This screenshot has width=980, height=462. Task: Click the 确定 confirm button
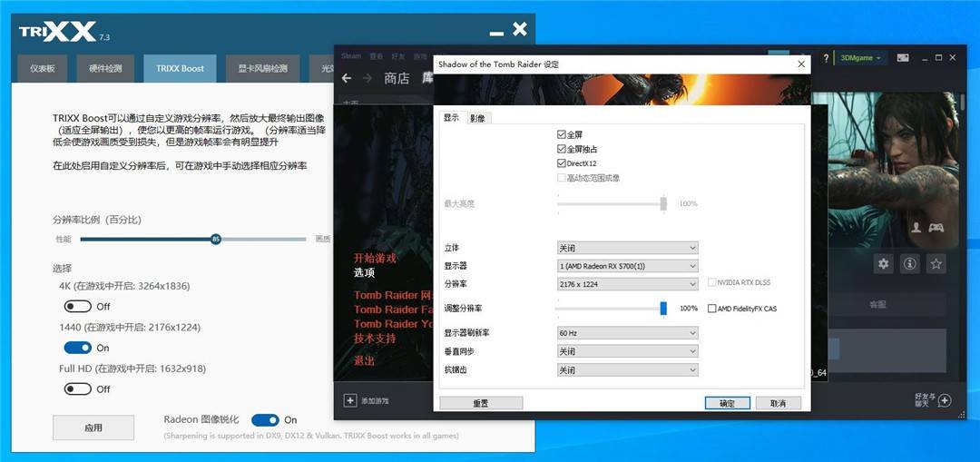(728, 403)
